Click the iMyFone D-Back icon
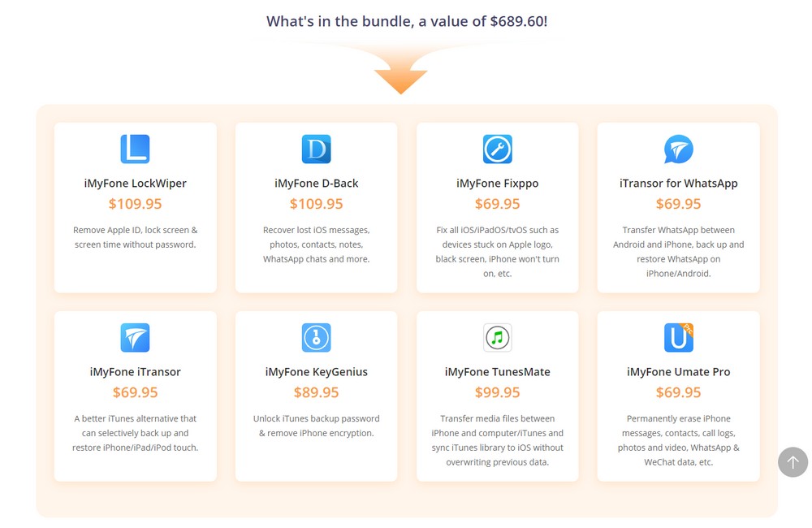 pyautogui.click(x=316, y=149)
